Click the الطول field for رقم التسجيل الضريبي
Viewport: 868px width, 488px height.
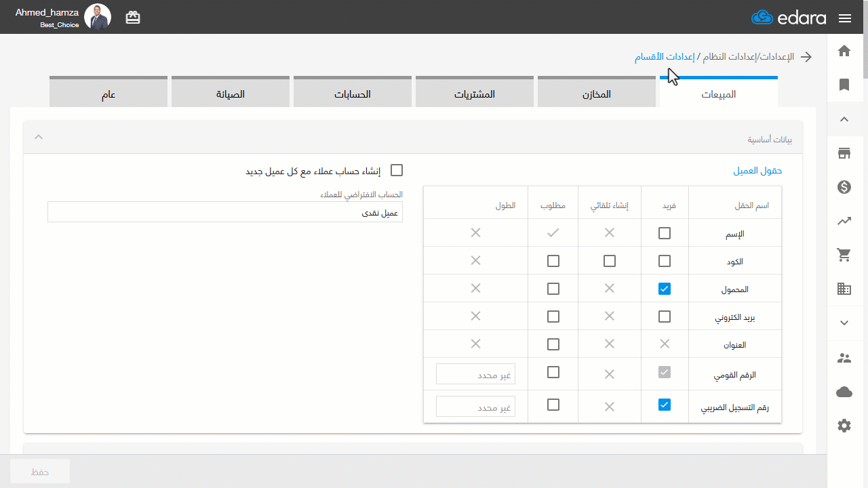pos(475,407)
